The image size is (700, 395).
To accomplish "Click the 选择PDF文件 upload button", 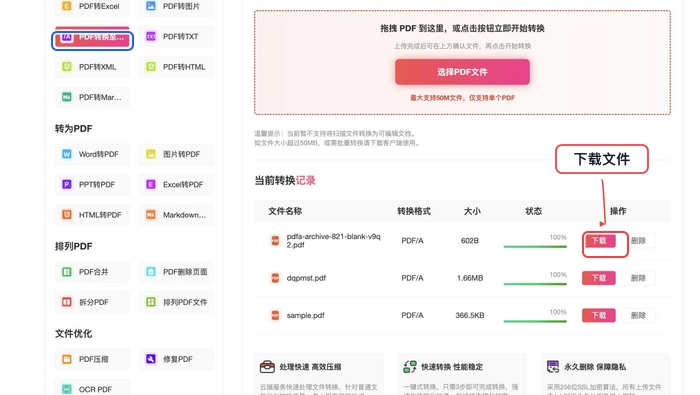I will (x=462, y=72).
